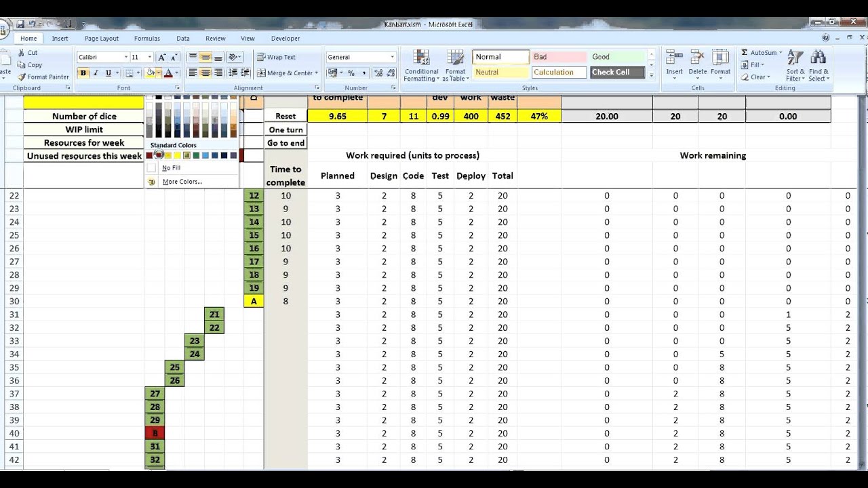Click Increase Decimal
868x488 pixels.
378,73
